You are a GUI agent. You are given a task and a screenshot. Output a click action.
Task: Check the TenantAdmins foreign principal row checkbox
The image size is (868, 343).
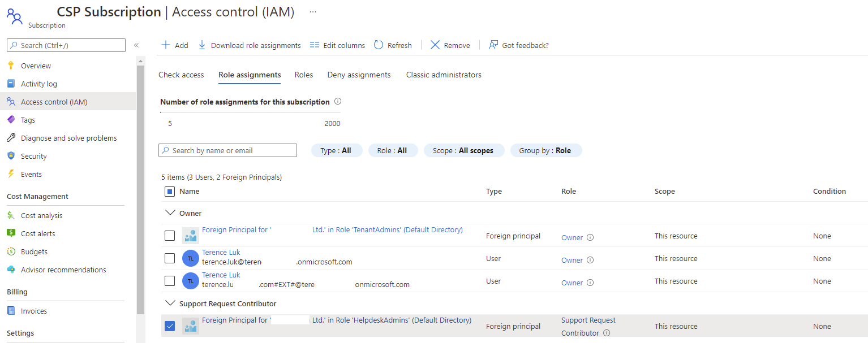pos(170,236)
